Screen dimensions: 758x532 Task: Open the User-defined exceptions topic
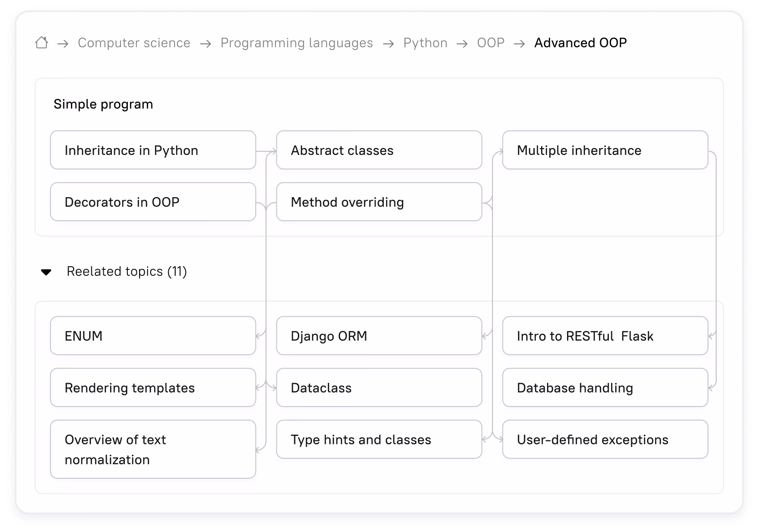605,439
